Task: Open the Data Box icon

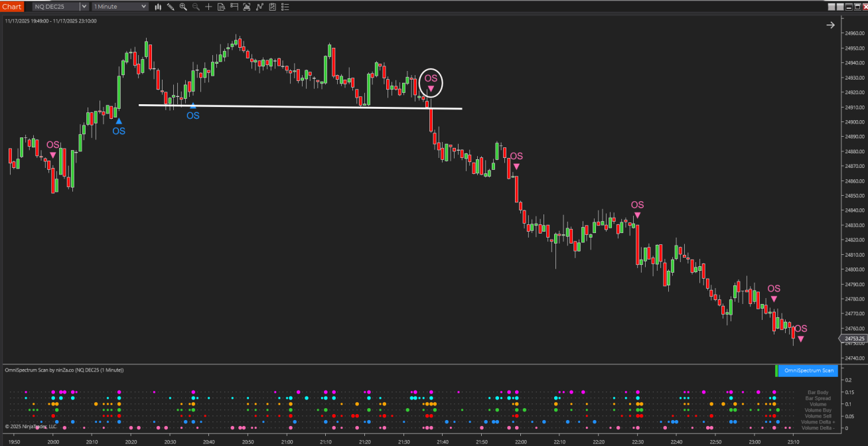Action: (x=221, y=7)
